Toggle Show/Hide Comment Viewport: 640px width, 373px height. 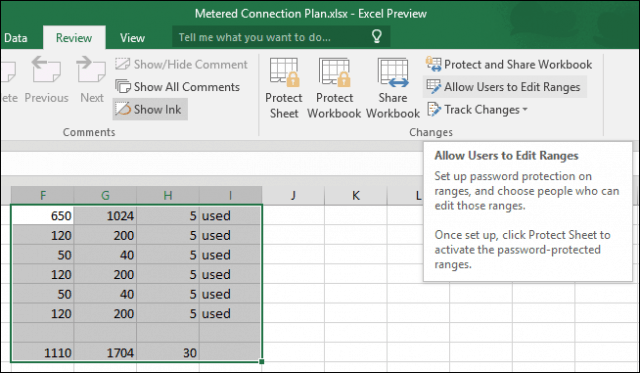[x=181, y=64]
